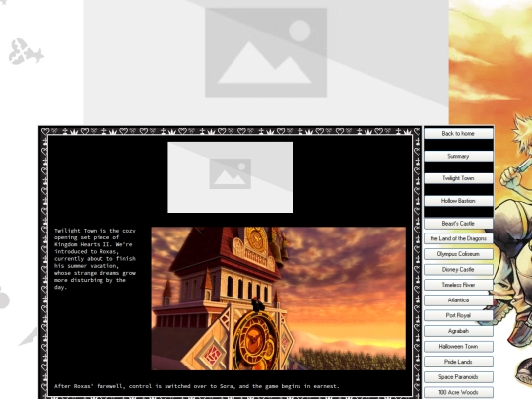Navigate to Olympus Coliseum
The height and width of the screenshot is (399, 532).
point(458,254)
